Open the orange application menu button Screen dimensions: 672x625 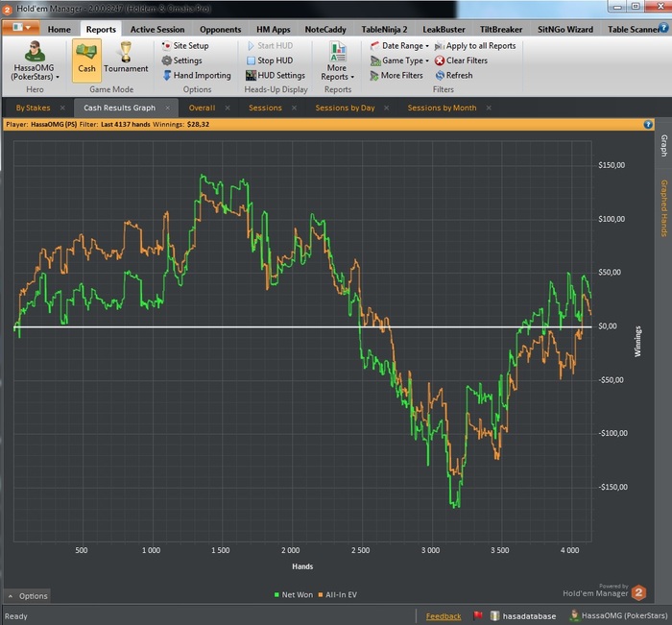[21, 28]
